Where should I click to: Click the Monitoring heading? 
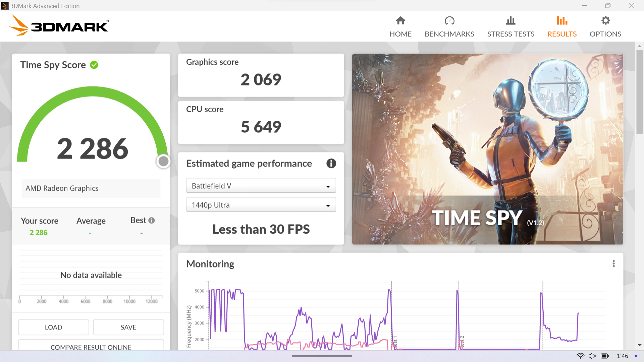point(210,264)
